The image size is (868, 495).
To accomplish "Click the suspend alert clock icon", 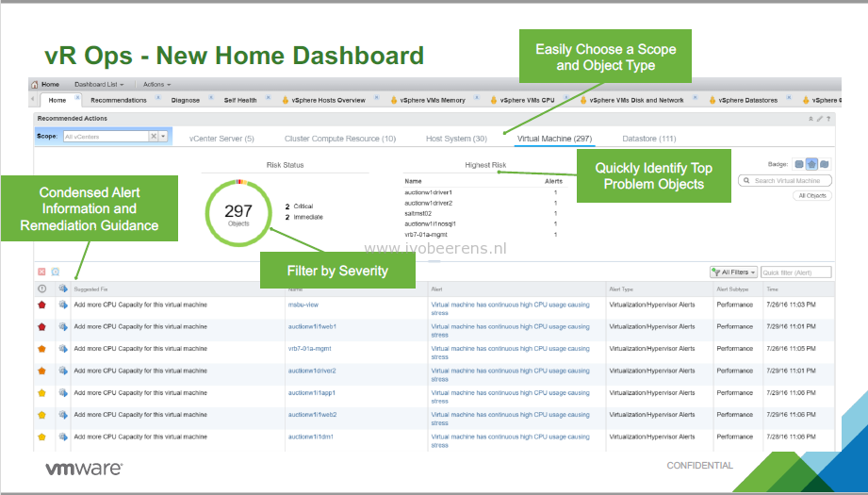I will point(56,272).
